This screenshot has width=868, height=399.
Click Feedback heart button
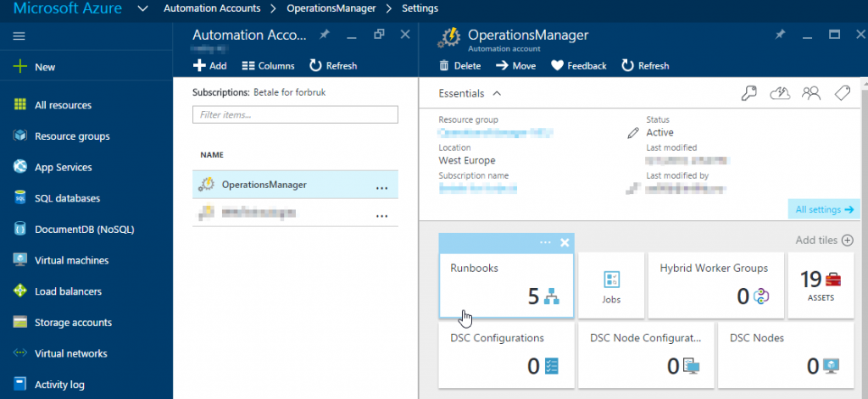[x=579, y=66]
